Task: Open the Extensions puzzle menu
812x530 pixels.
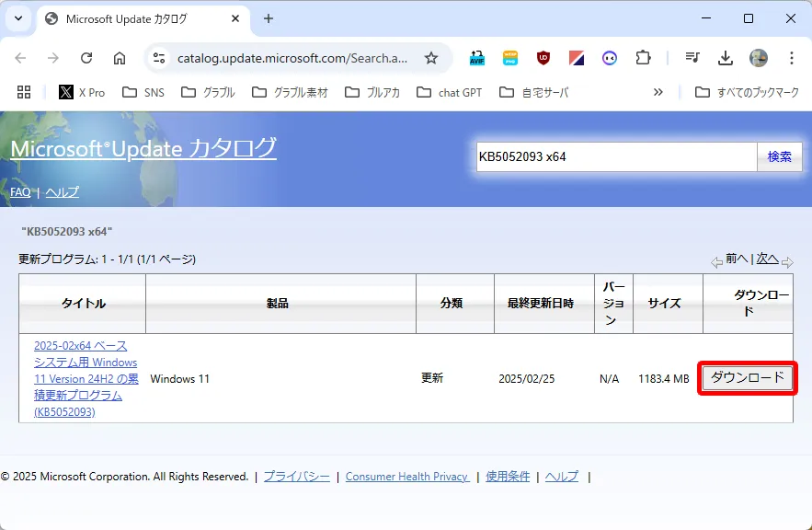Action: click(x=643, y=58)
